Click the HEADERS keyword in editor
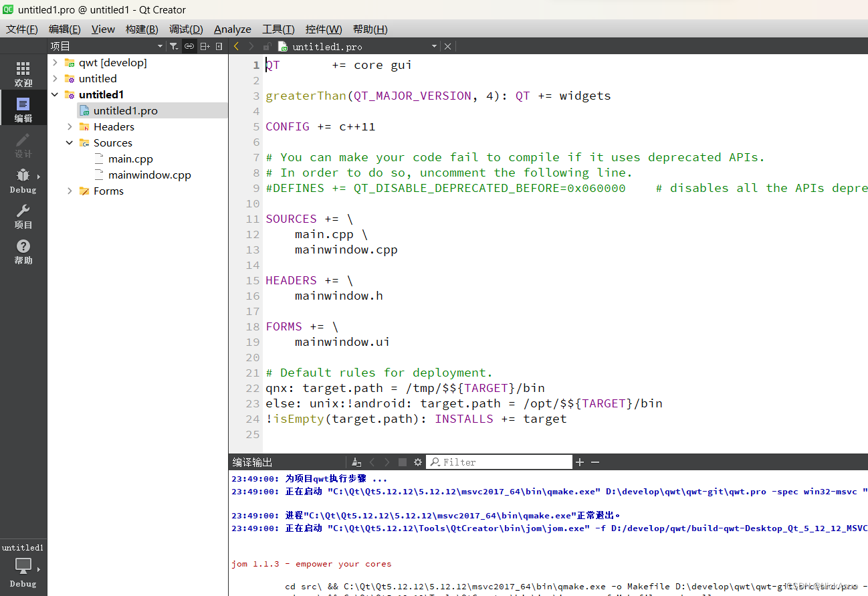 pos(291,280)
